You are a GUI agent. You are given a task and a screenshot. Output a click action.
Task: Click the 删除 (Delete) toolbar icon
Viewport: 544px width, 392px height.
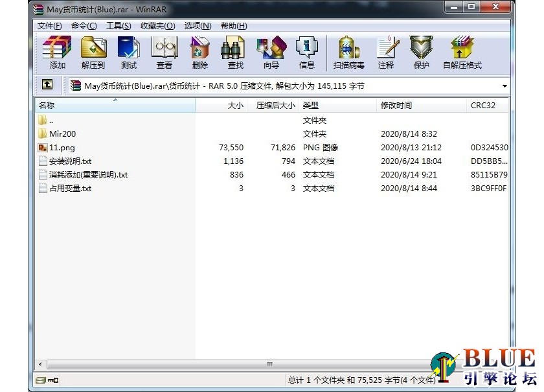point(199,52)
